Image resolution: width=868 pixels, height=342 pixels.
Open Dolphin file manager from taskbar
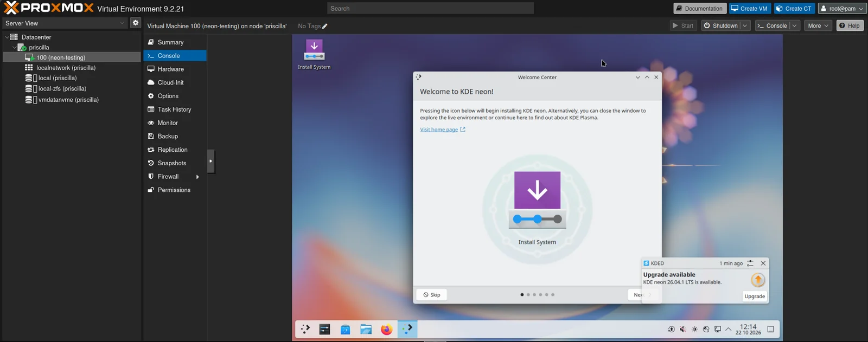coord(366,329)
